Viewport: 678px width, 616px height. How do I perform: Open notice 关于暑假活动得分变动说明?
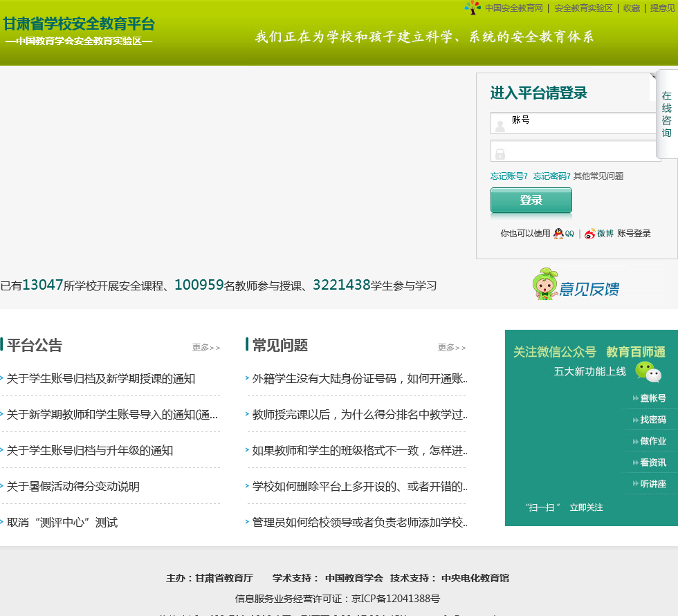point(73,487)
